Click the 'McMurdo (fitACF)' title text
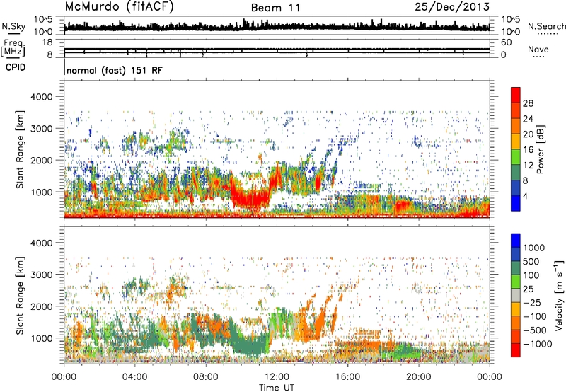The image size is (566, 392). click(119, 7)
